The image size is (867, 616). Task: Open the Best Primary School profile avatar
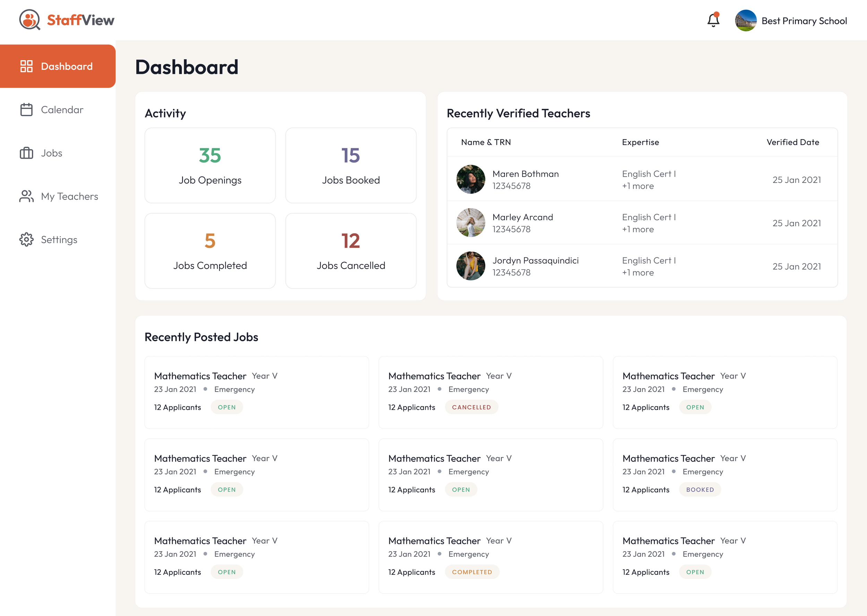[746, 20]
